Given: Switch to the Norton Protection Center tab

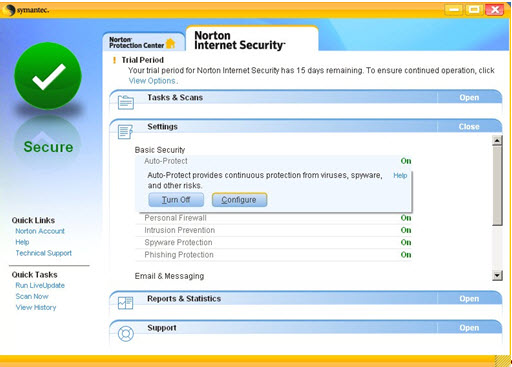Looking at the screenshot, I should [143, 42].
